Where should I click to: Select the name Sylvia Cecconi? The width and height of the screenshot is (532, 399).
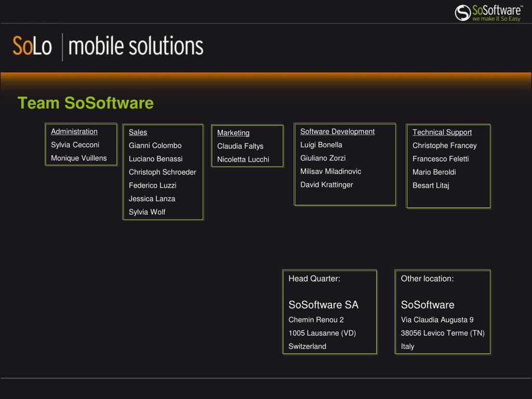pyautogui.click(x=75, y=145)
